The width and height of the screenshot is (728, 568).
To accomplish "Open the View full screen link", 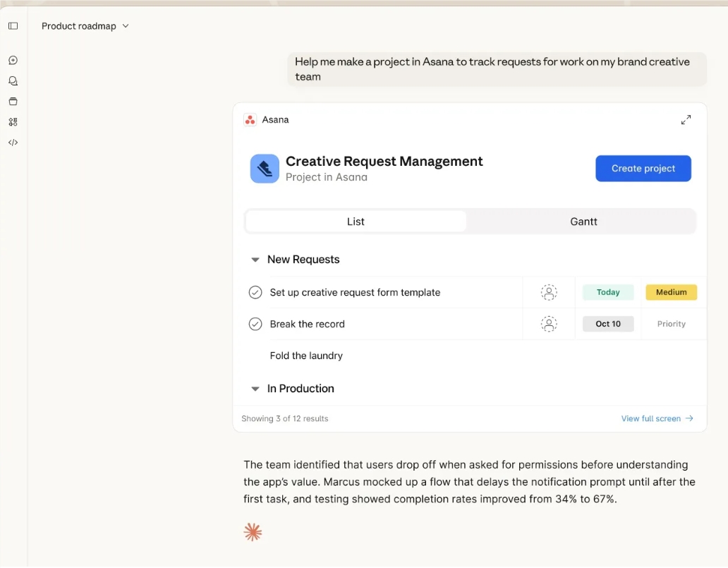I will click(657, 418).
